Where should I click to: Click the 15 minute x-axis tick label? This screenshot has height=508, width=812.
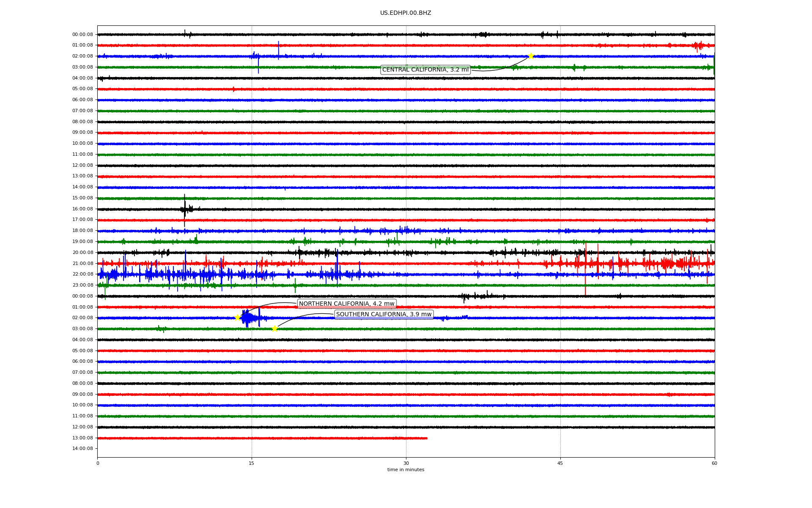[252, 463]
